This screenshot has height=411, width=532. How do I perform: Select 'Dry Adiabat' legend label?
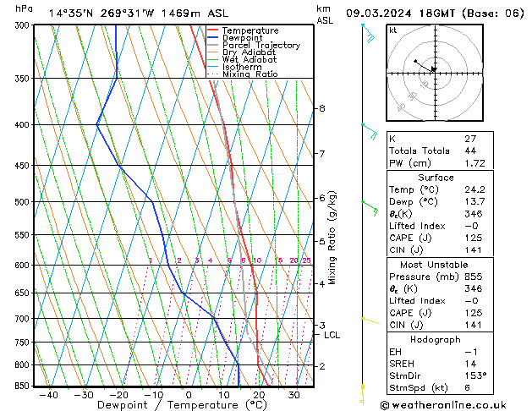[x=249, y=52]
